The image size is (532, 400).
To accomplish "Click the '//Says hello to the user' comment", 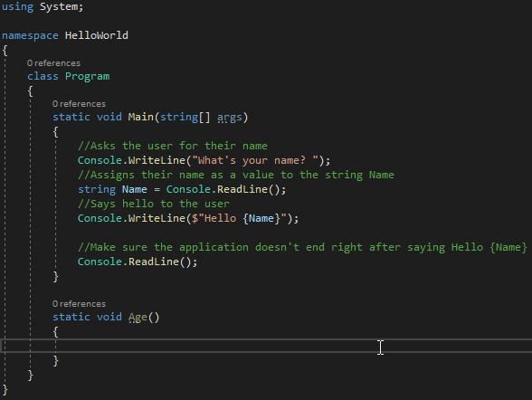I will [154, 204].
